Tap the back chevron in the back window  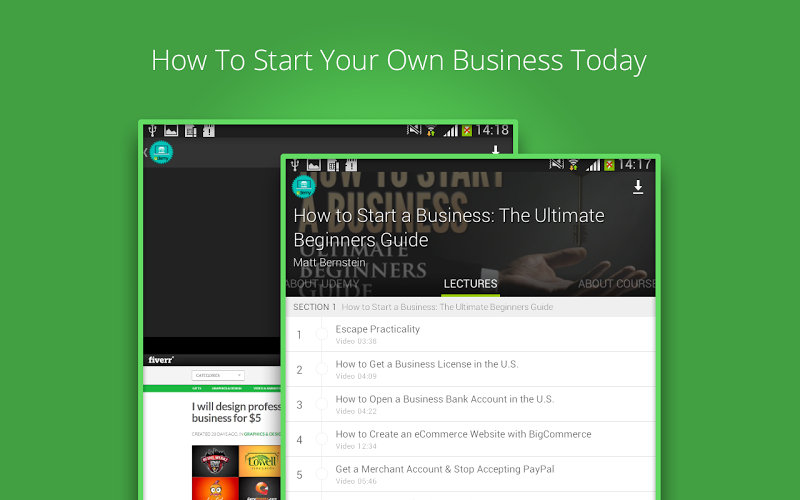point(146,152)
